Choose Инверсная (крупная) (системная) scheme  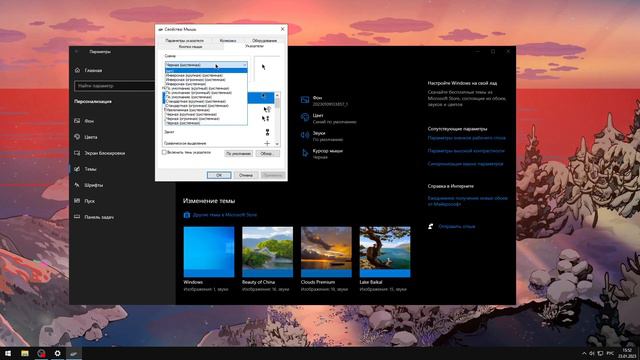pyautogui.click(x=206, y=75)
